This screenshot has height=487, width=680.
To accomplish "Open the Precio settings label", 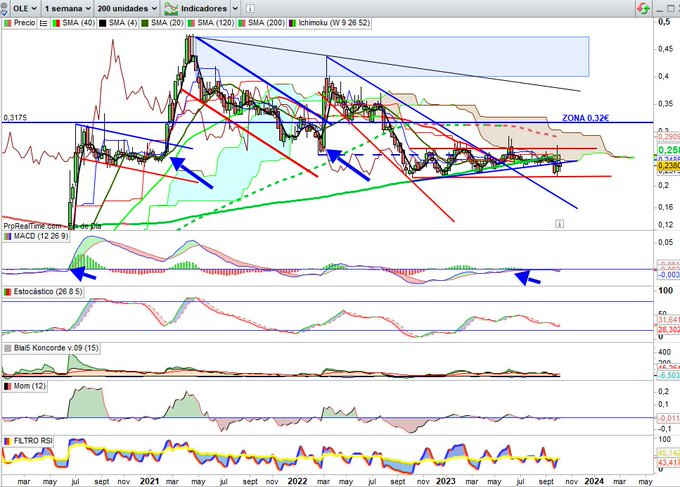I will pyautogui.click(x=24, y=23).
